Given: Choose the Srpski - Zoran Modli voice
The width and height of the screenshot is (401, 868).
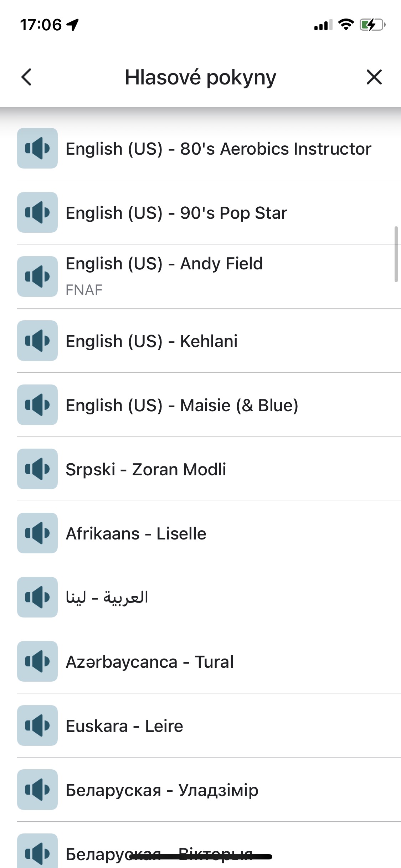Looking at the screenshot, I should (x=146, y=469).
